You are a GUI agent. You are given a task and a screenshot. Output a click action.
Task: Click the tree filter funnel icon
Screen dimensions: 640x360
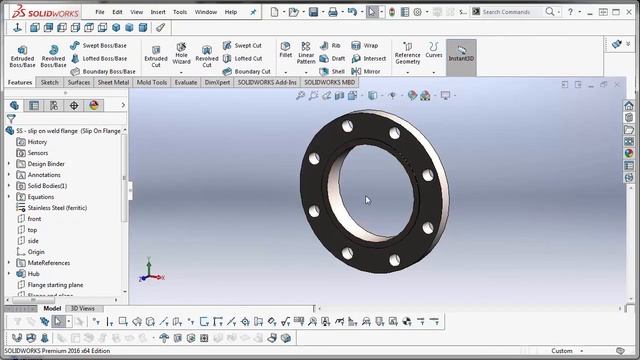[x=11, y=118]
